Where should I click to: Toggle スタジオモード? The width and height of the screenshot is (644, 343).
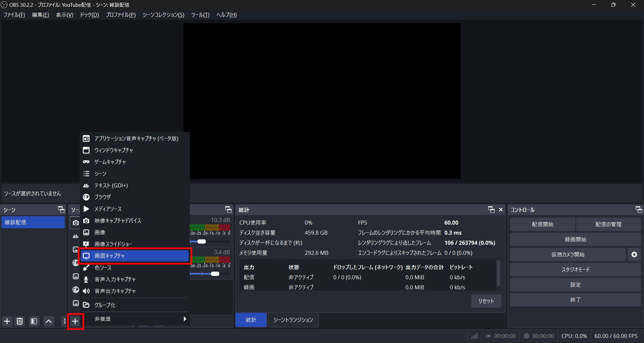(576, 270)
